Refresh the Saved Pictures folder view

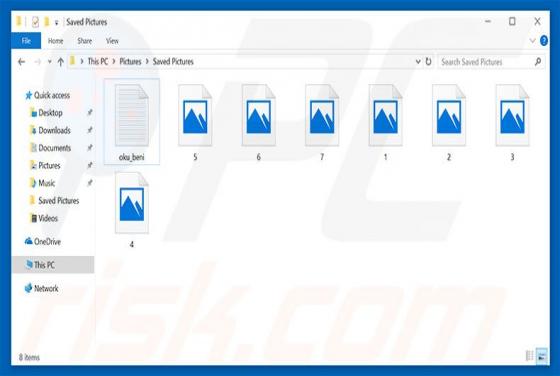[x=428, y=62]
